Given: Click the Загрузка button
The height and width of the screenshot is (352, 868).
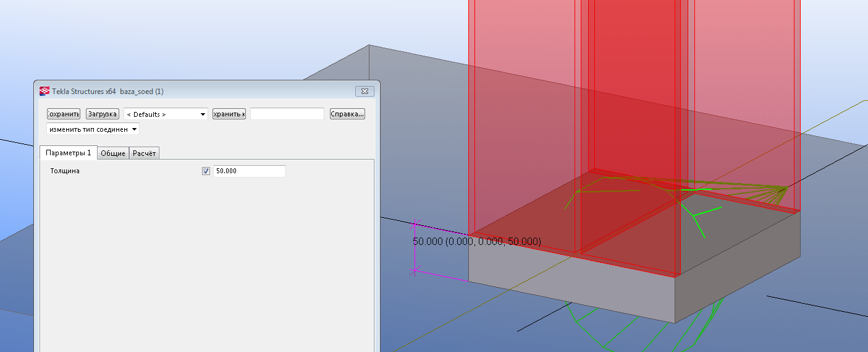Looking at the screenshot, I should (102, 114).
